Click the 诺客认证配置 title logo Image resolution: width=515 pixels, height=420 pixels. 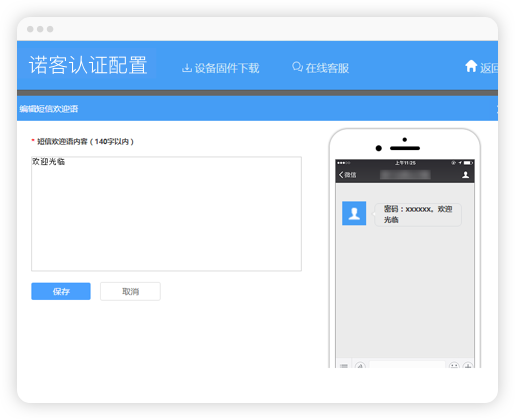tap(88, 65)
